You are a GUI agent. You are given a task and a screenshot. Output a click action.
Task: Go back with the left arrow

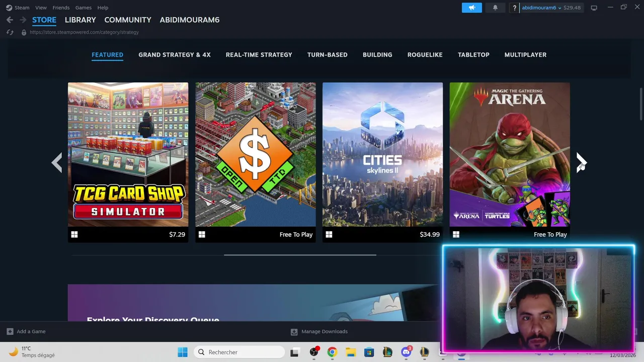[10, 20]
